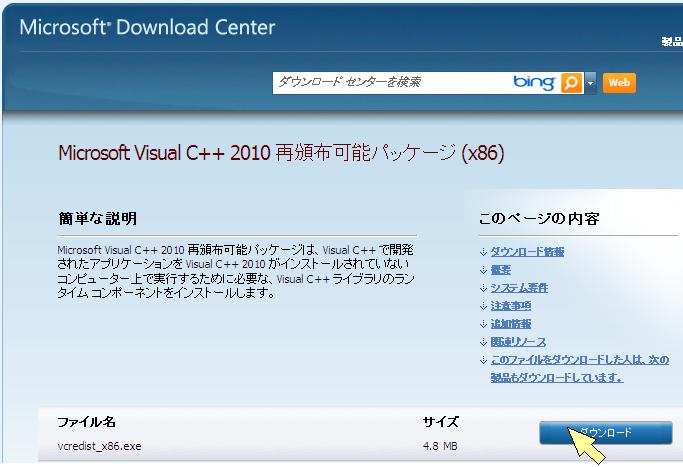This screenshot has height=467, width=683.
Task: Click the サイズ column header
Action: pos(440,422)
